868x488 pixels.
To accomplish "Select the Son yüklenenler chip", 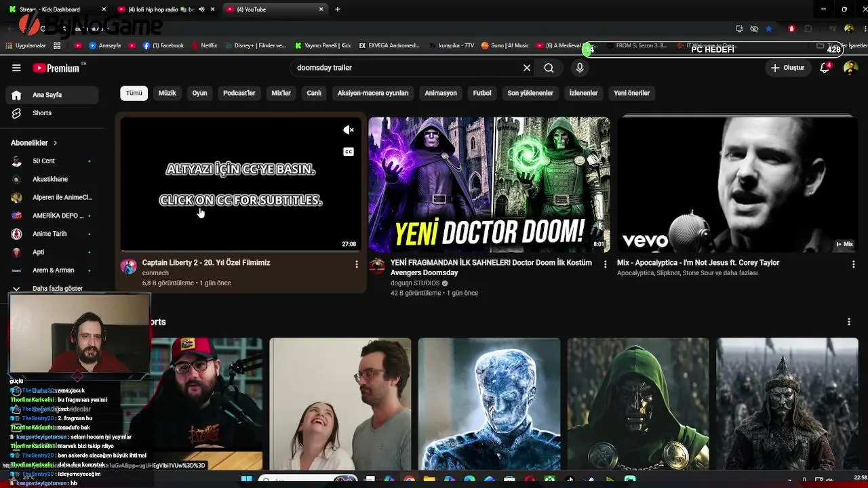I will tap(530, 93).
